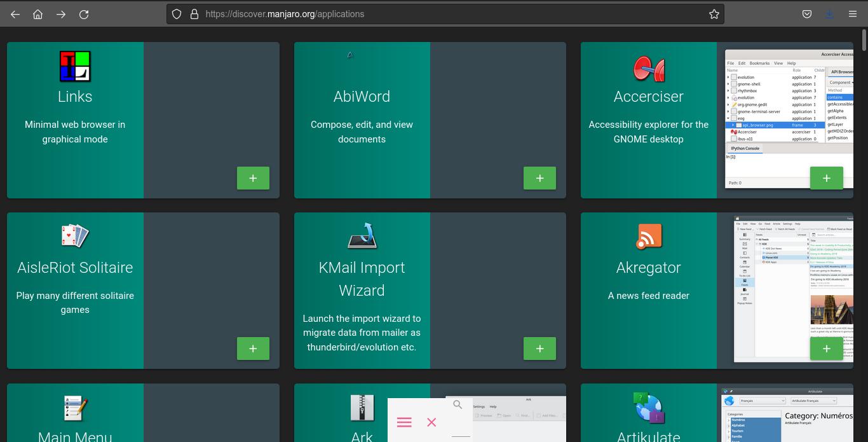Select the KMail Import Wizard icon
Screen dimensions: 868x442
point(362,235)
